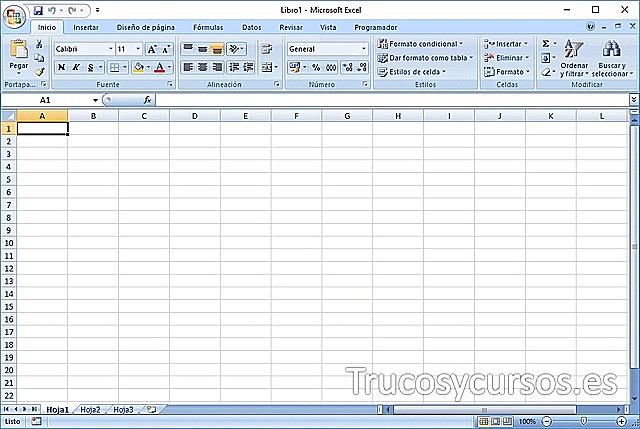Switch to the Datos tab
640x429 pixels.
(251, 27)
